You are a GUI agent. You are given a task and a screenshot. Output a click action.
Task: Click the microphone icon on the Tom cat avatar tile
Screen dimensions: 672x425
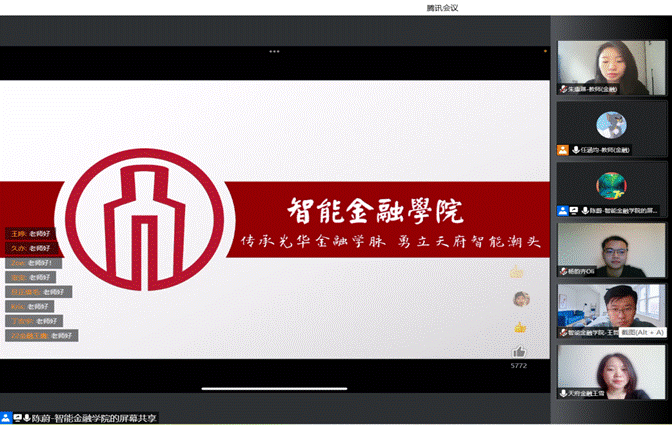coord(576,150)
